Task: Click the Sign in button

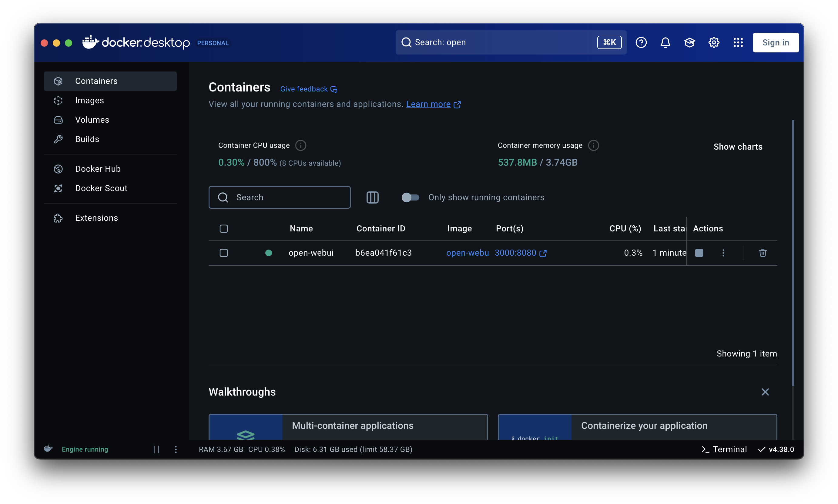Action: pos(776,42)
